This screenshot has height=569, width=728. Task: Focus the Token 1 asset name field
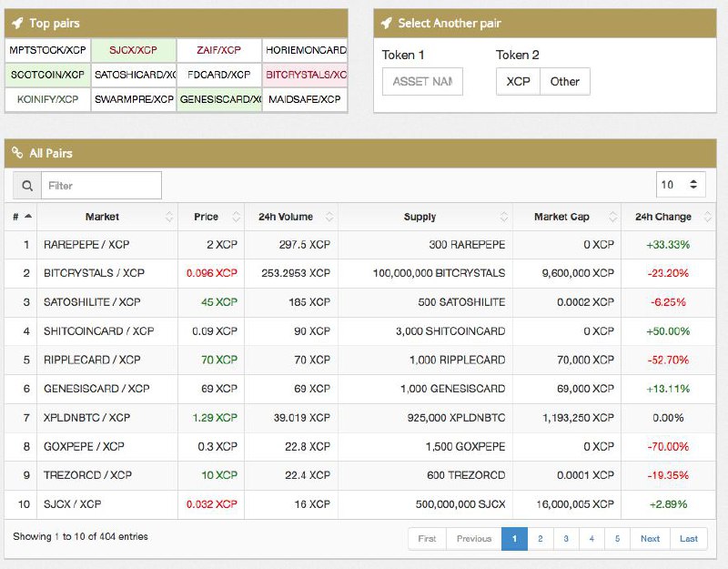(x=422, y=82)
